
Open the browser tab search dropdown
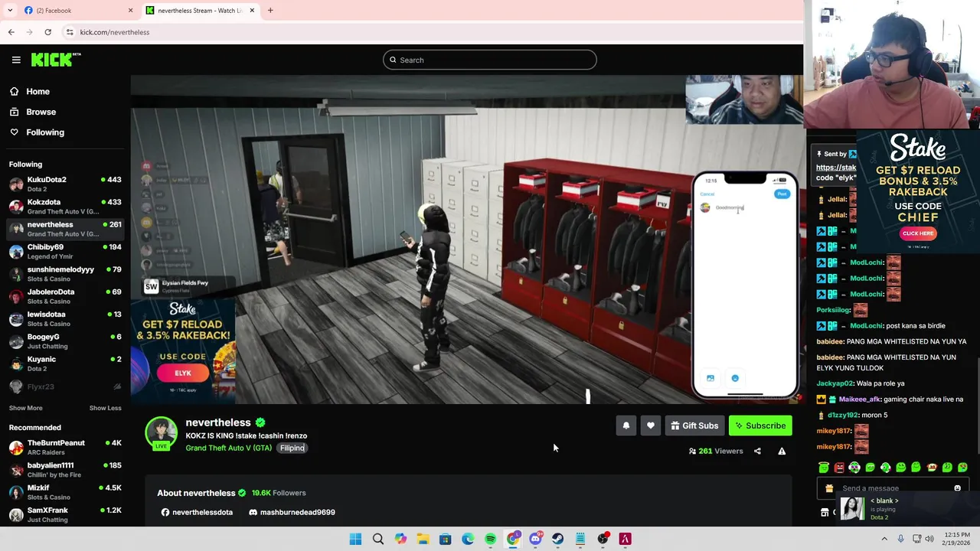tap(10, 10)
